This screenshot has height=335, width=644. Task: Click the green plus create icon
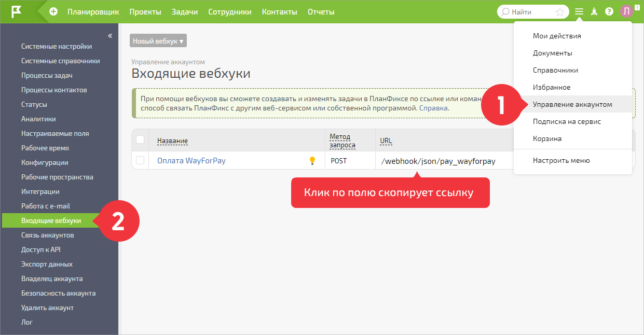[53, 11]
